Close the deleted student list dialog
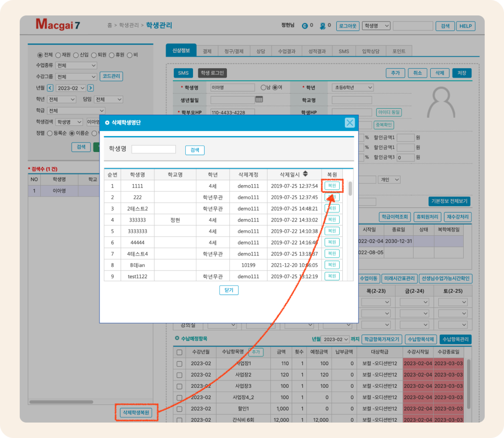This screenshot has width=504, height=438. pyautogui.click(x=349, y=123)
